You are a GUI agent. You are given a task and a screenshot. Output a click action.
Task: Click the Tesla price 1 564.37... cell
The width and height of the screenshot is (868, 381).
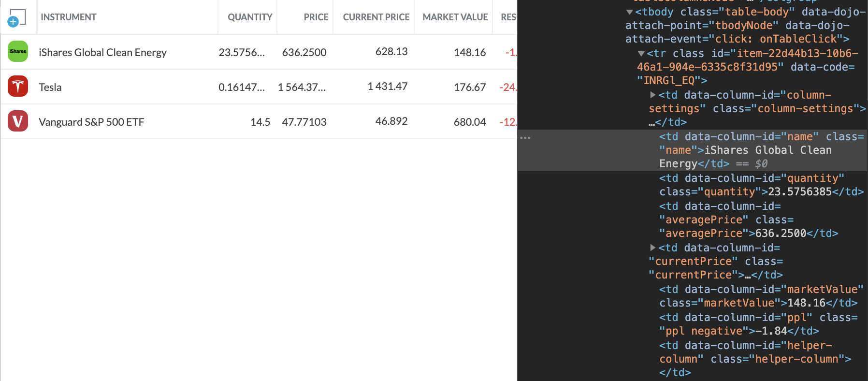coord(302,87)
